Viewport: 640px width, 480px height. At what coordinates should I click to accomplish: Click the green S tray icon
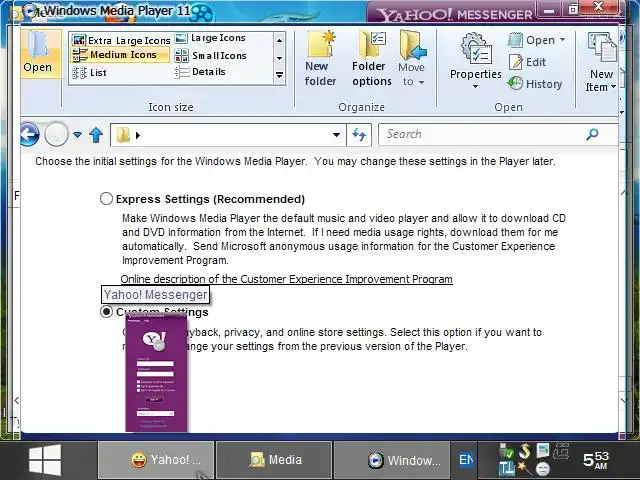coord(524,450)
